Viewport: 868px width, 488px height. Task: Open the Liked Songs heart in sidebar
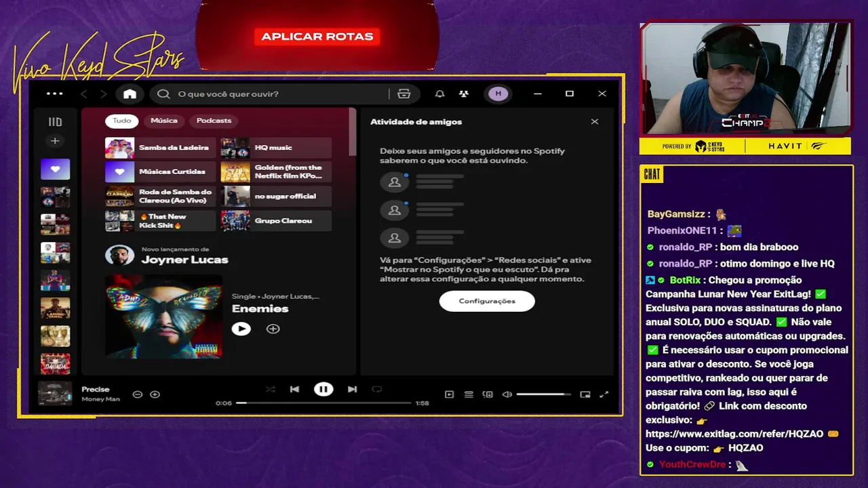click(55, 169)
